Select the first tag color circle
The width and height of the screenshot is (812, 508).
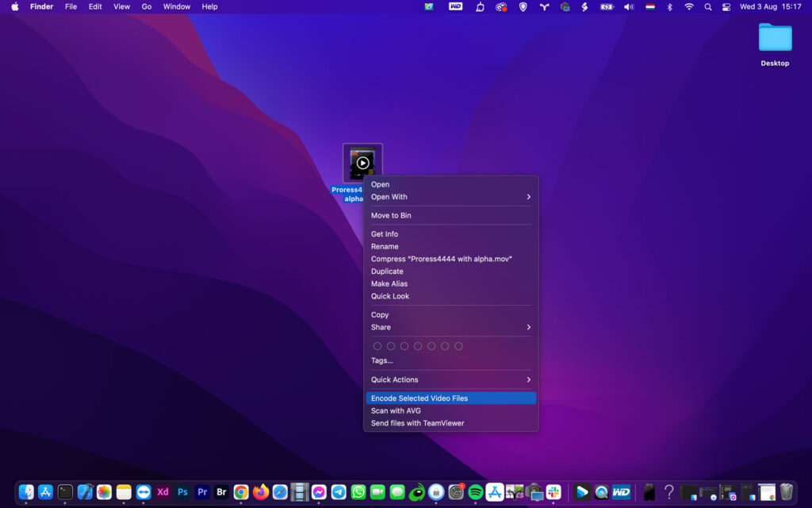377,346
